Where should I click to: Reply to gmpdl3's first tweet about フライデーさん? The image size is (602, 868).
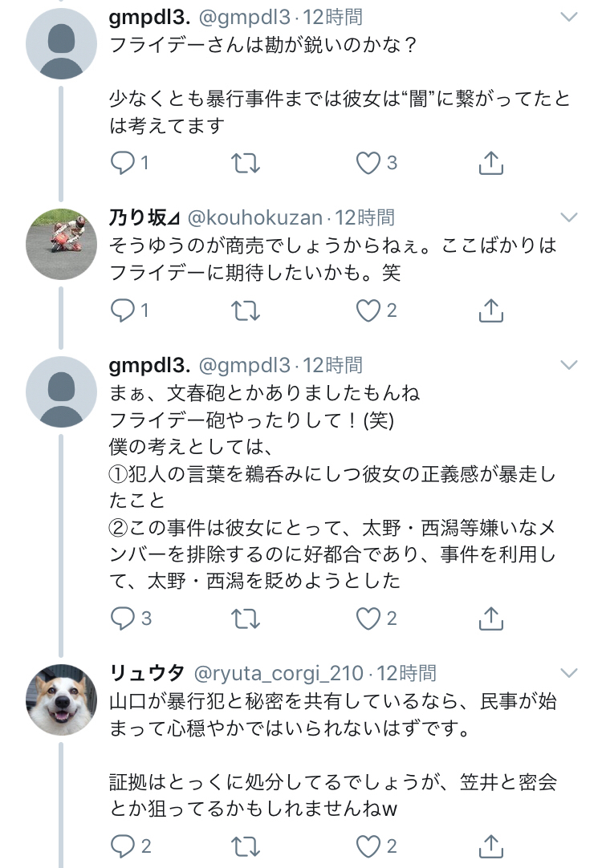pos(123,164)
